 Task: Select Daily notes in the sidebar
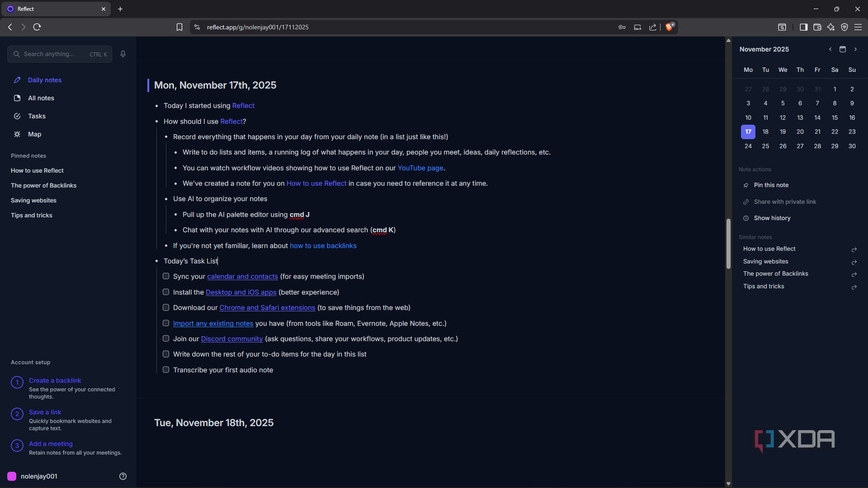(x=44, y=79)
